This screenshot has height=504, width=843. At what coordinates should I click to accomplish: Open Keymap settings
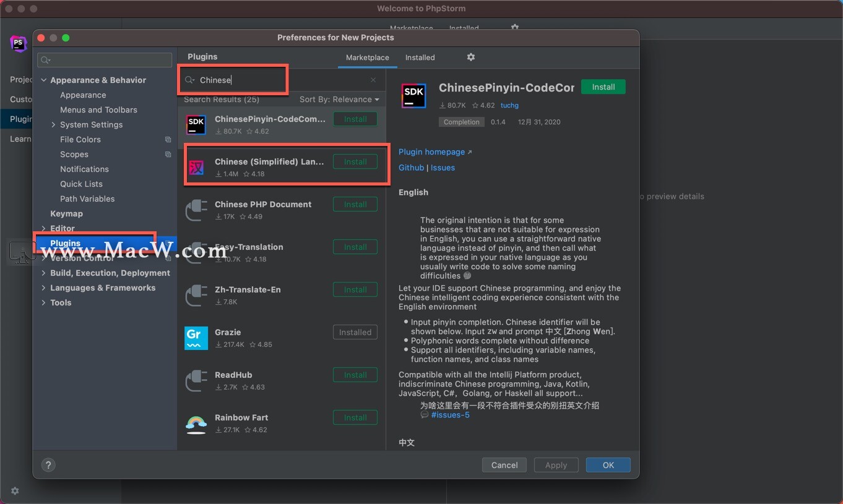pyautogui.click(x=66, y=214)
